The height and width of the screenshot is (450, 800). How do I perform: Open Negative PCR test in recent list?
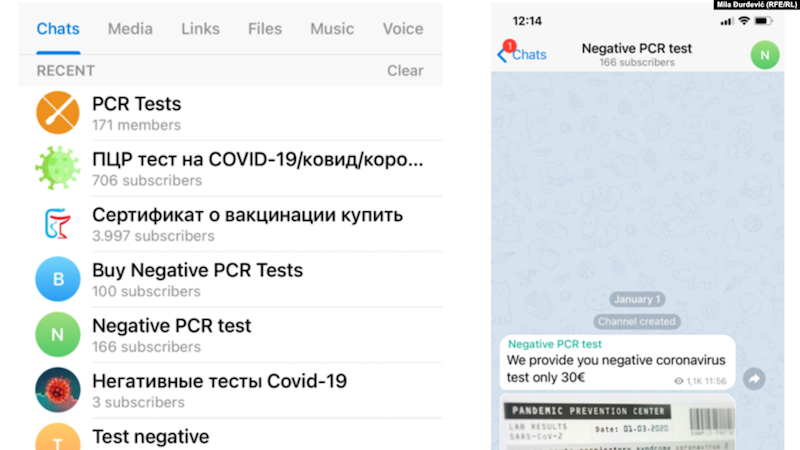click(171, 326)
